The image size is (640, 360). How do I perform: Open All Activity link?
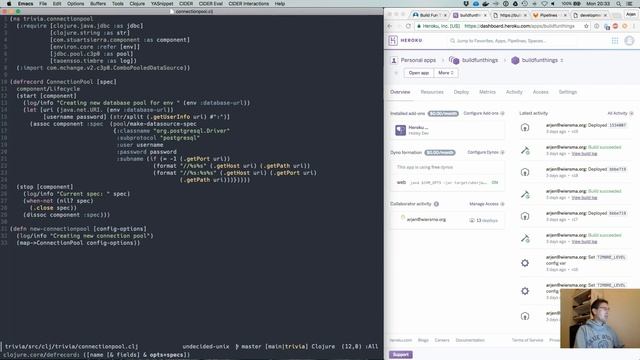[x=620, y=113]
